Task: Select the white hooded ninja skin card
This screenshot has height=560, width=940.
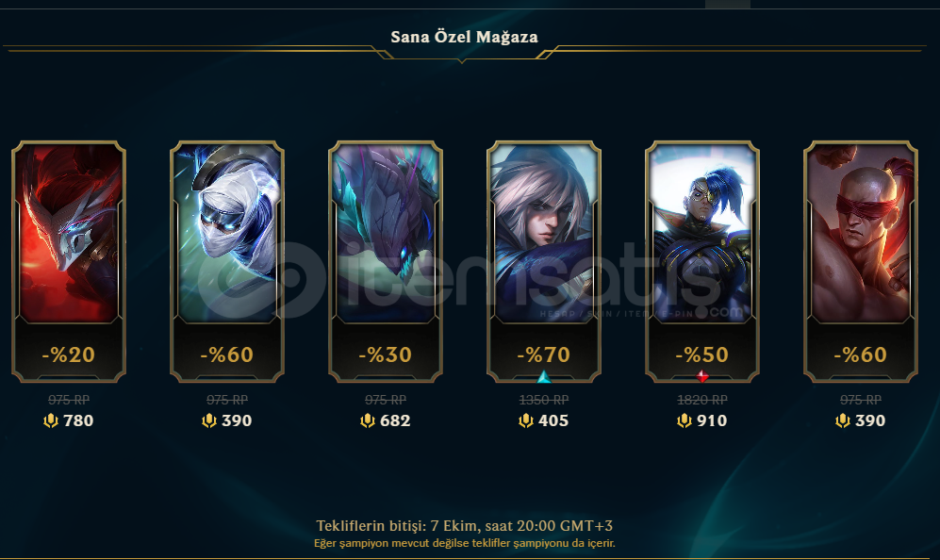Action: [227, 261]
